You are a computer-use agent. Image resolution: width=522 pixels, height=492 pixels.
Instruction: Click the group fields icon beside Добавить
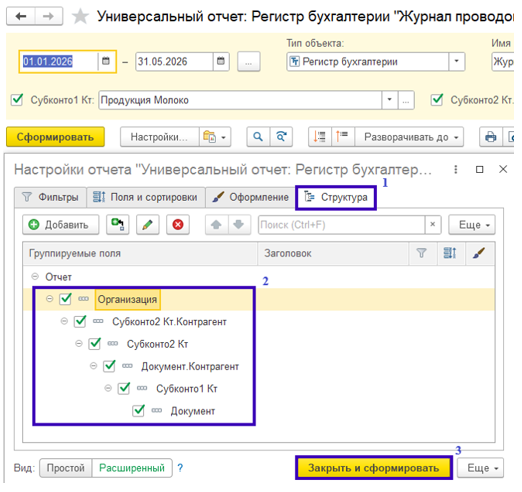coord(118,225)
